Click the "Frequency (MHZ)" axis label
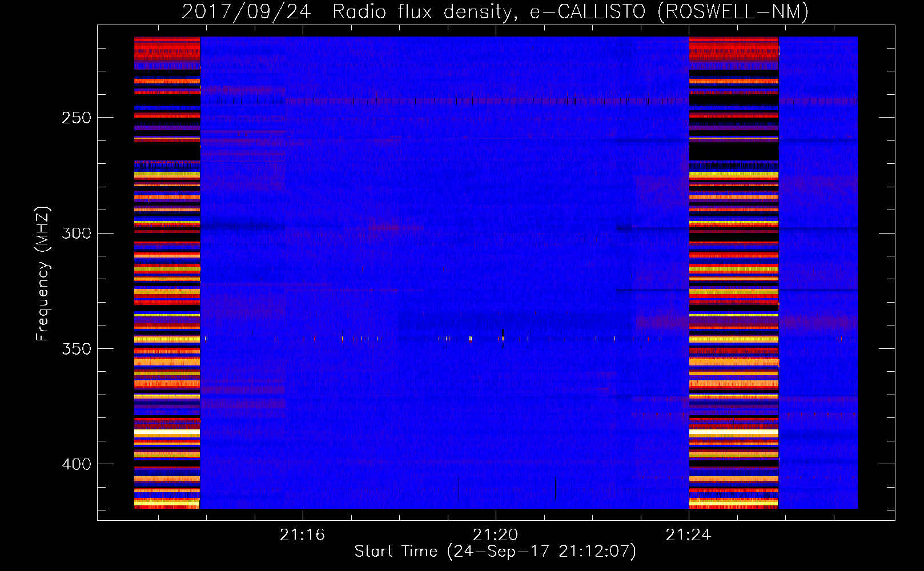Image resolution: width=924 pixels, height=571 pixels. [x=43, y=274]
